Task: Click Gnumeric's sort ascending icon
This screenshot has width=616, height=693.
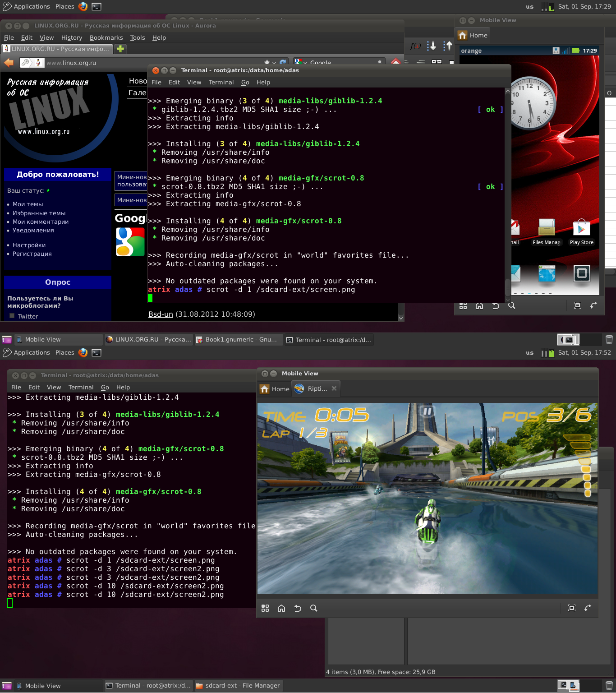Action: [x=432, y=46]
